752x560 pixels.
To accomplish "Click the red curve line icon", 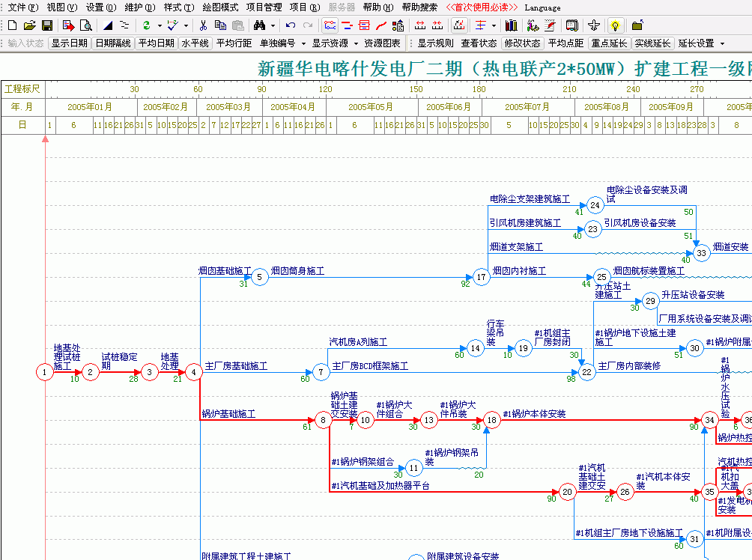I will pyautogui.click(x=381, y=25).
